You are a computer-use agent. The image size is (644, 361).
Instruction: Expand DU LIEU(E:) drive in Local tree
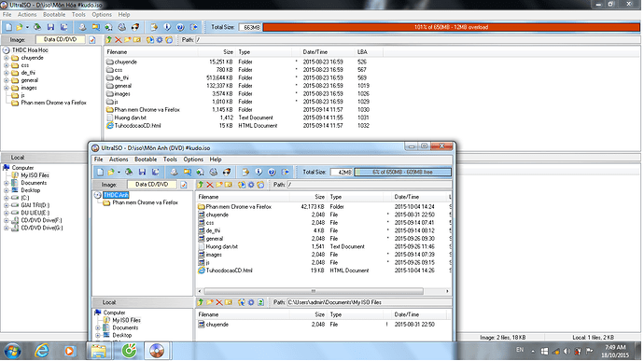click(x=7, y=213)
